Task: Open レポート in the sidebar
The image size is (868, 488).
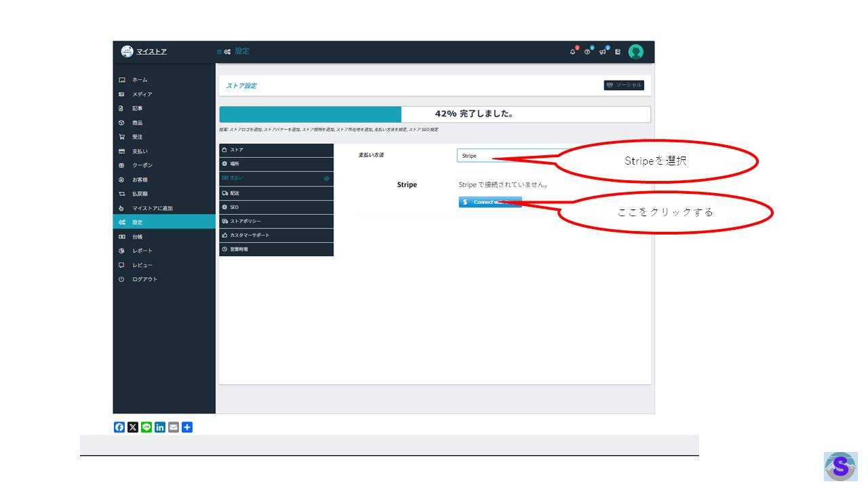Action: (164, 251)
